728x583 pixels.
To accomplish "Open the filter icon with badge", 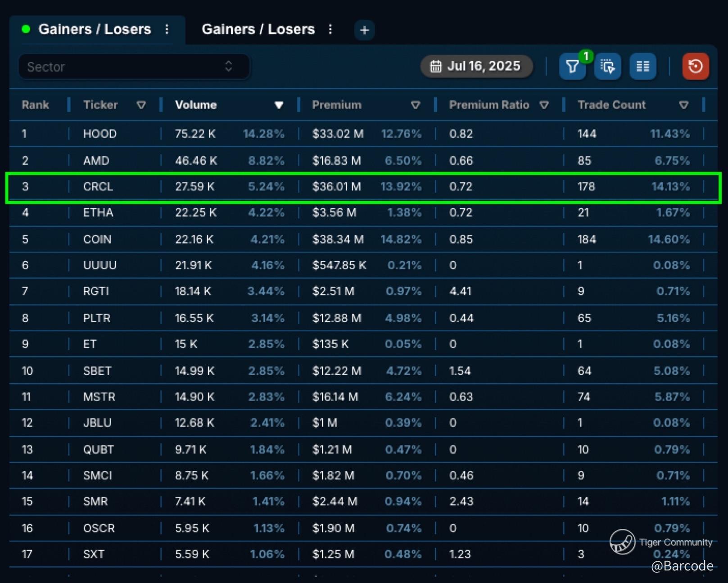I will pyautogui.click(x=572, y=67).
